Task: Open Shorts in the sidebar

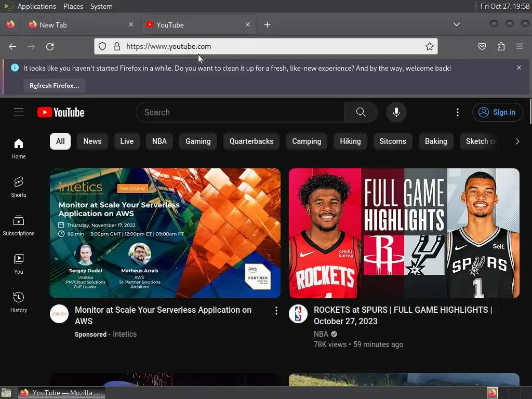Action: [x=19, y=187]
